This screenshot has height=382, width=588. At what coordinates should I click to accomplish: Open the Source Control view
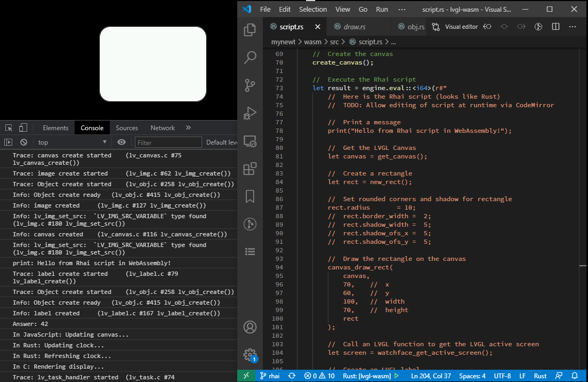pos(249,85)
